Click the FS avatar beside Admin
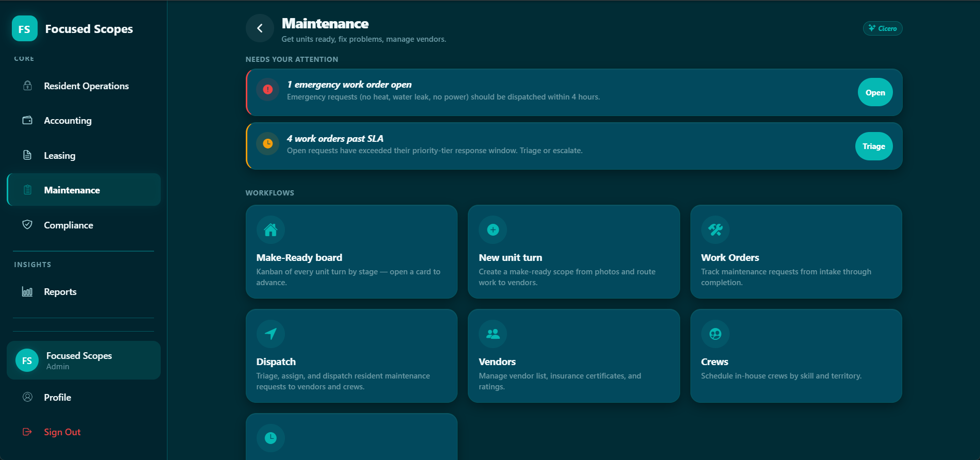 27,360
